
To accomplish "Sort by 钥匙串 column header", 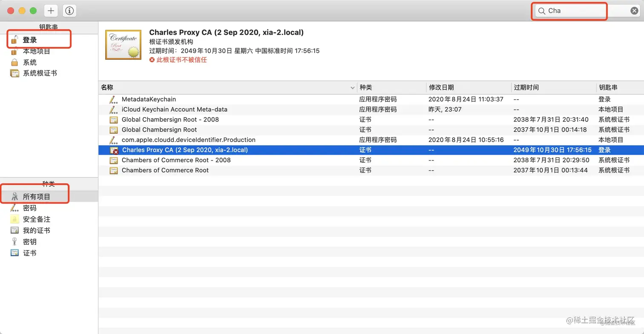I will click(620, 87).
